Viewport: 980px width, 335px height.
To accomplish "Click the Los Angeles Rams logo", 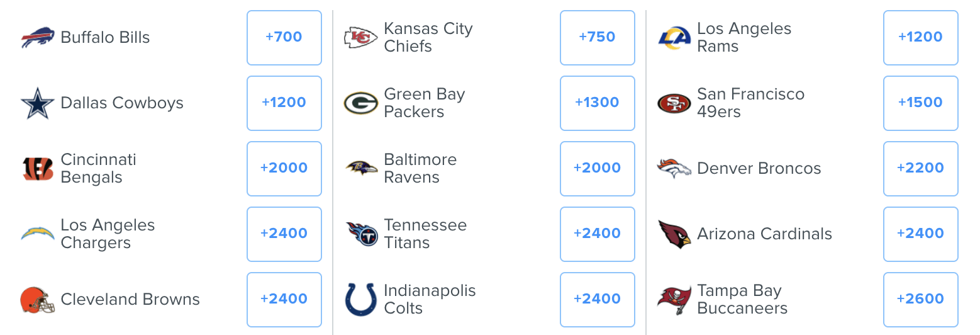I will [674, 38].
